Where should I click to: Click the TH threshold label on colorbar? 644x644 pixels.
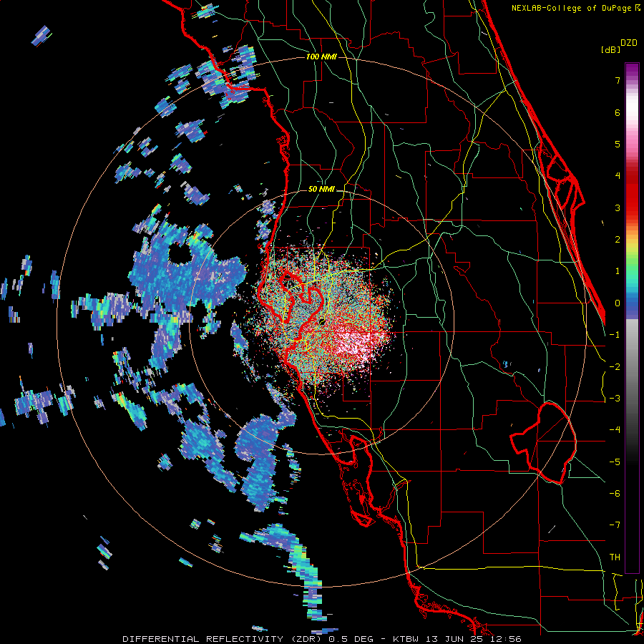(615, 557)
